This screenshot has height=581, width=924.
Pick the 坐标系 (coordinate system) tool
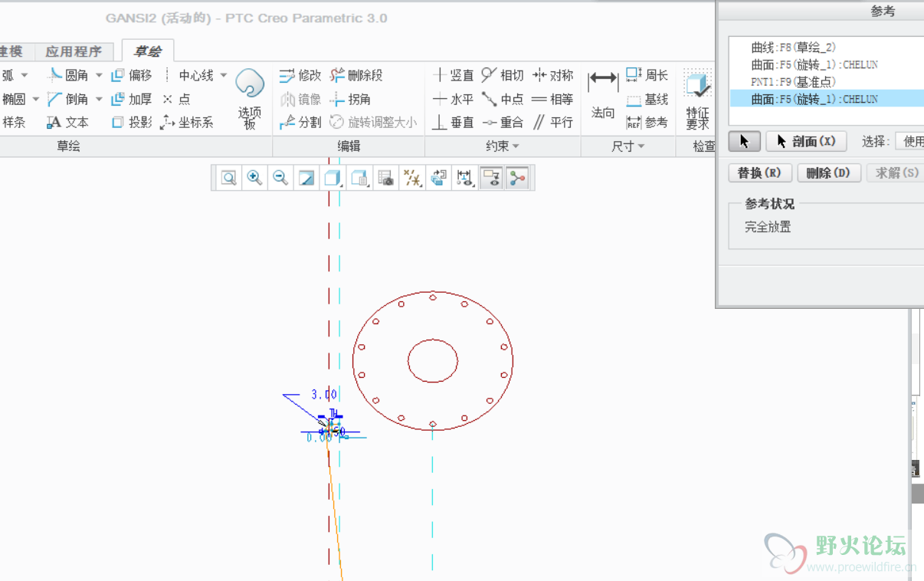click(x=187, y=122)
